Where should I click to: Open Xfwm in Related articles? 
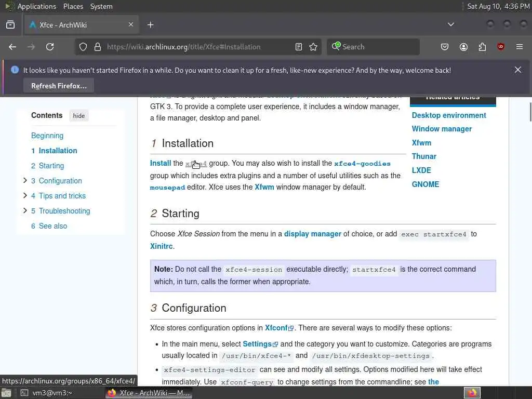point(421,143)
